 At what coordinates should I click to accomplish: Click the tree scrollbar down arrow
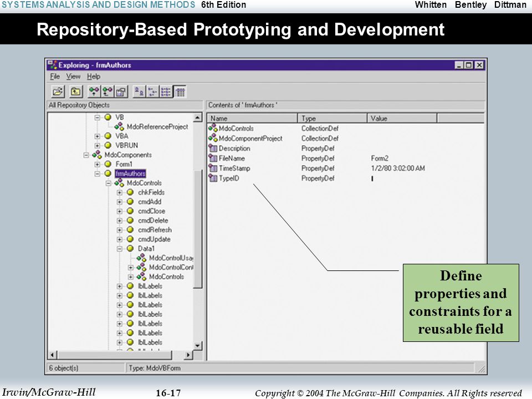[x=198, y=346]
